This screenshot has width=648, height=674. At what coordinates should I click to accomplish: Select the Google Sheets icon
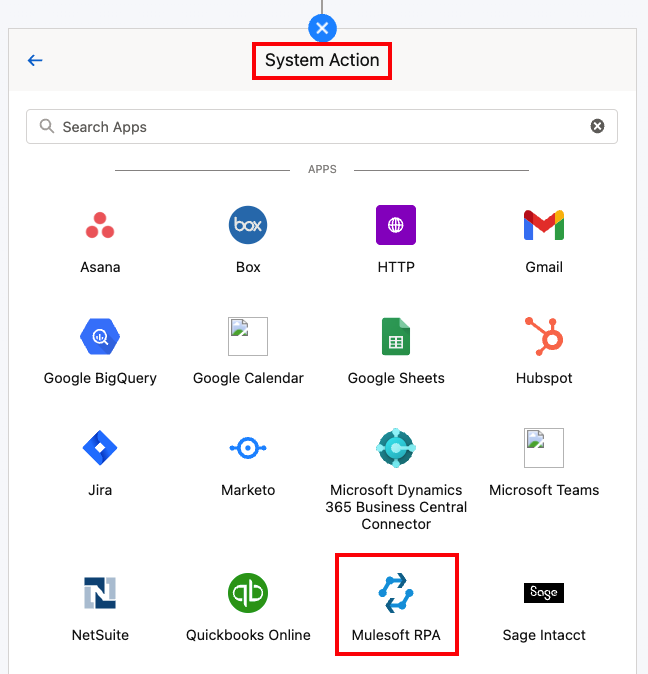pos(396,337)
